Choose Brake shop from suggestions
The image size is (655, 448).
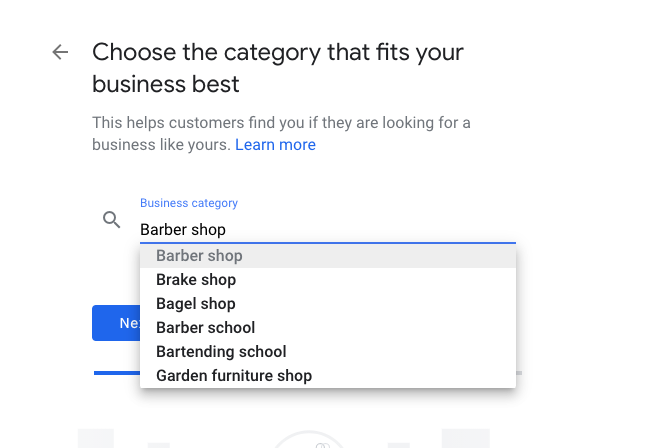[x=328, y=280]
